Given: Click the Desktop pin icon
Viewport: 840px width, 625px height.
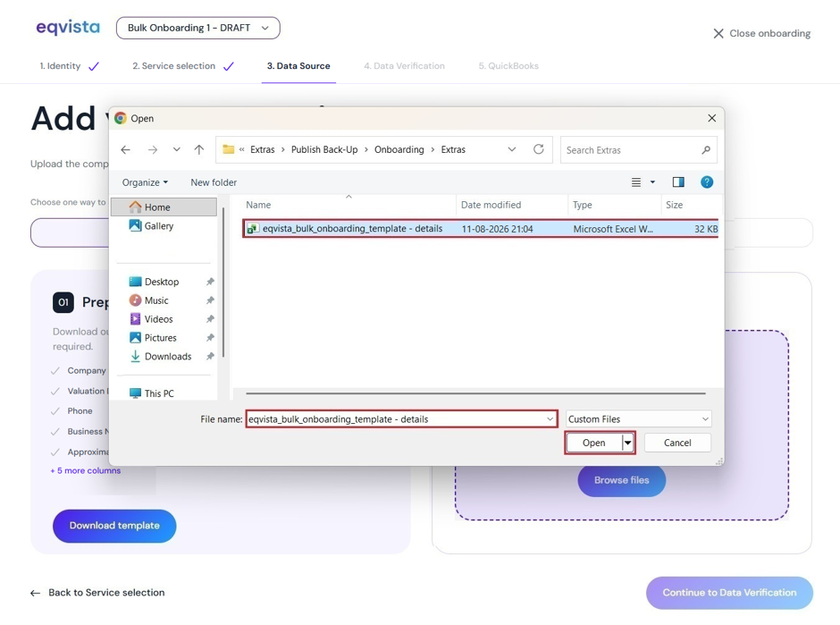Looking at the screenshot, I should pyautogui.click(x=210, y=282).
